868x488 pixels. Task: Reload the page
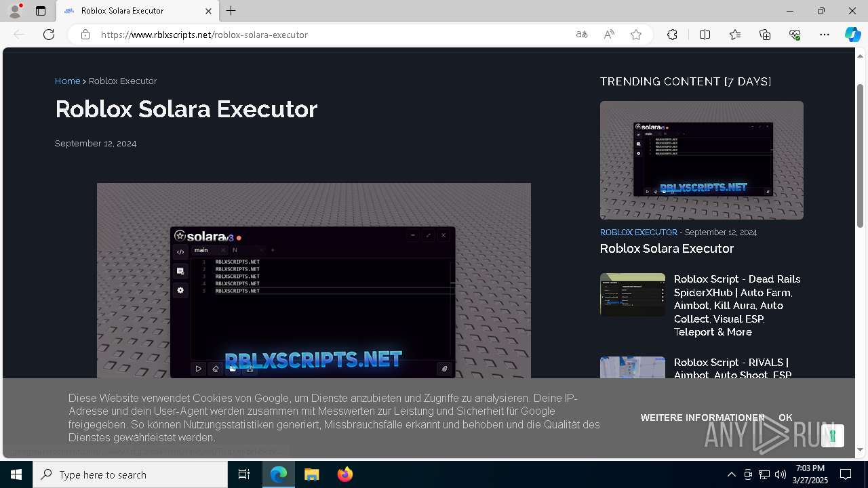(x=49, y=35)
